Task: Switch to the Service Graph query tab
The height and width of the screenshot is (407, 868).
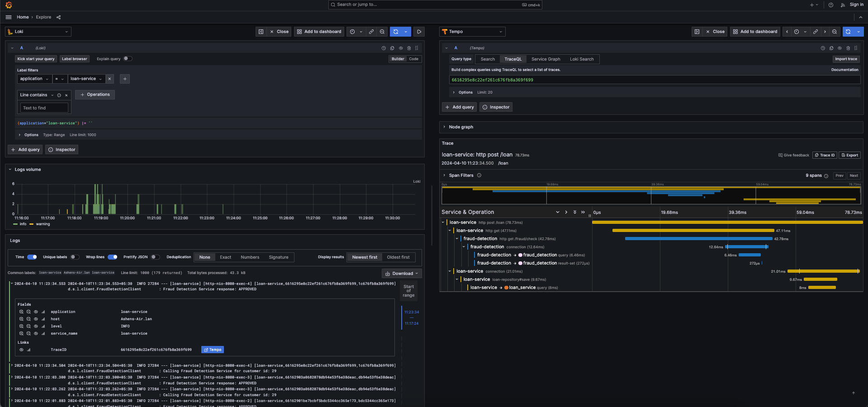Action: (x=545, y=59)
